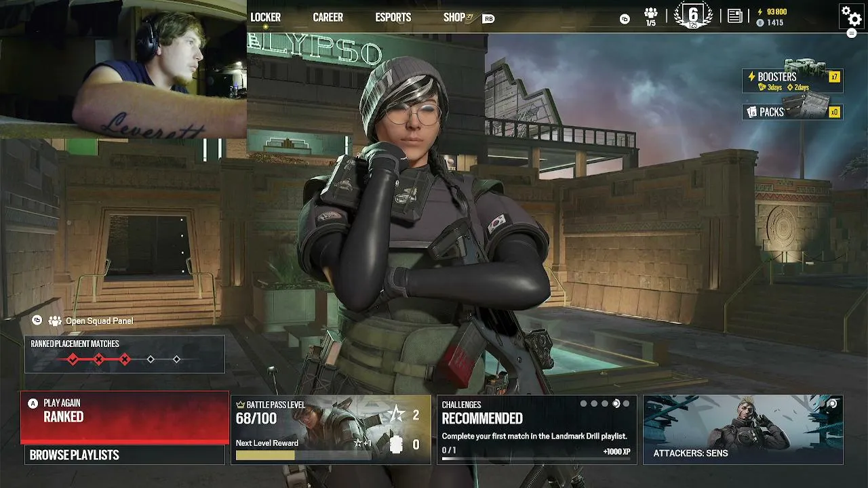Viewport: 868px width, 488px height.
Task: Click the Battle Pass level progress bar
Action: coord(303,455)
